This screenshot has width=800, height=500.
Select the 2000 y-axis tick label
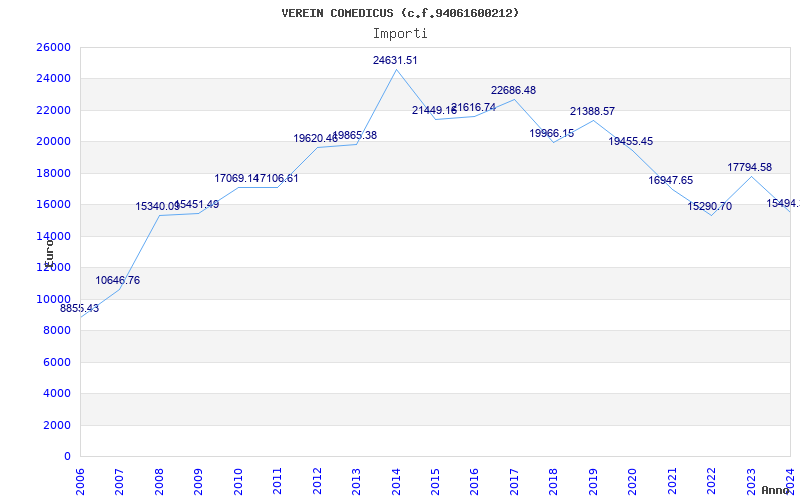tap(57, 425)
